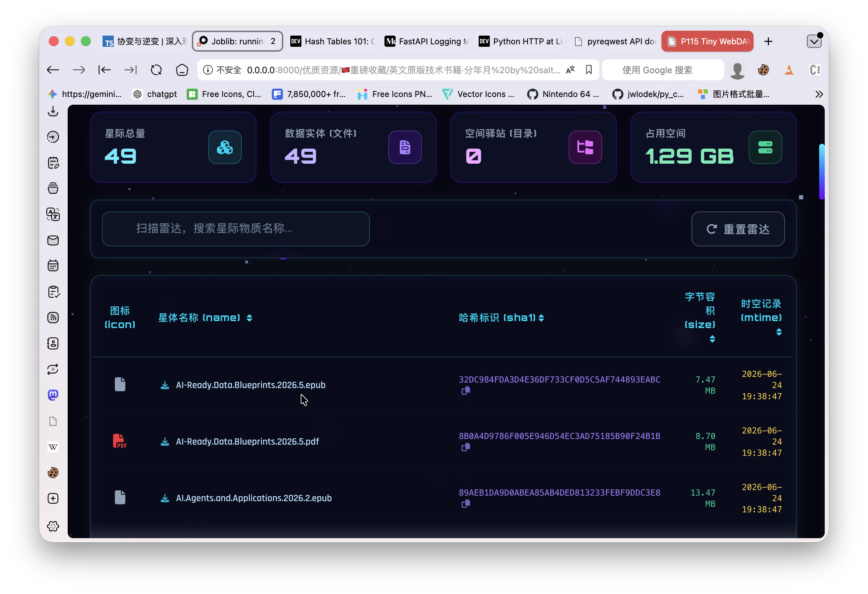The height and width of the screenshot is (594, 868).
Task: Bookmark the current page
Action: pos(589,70)
